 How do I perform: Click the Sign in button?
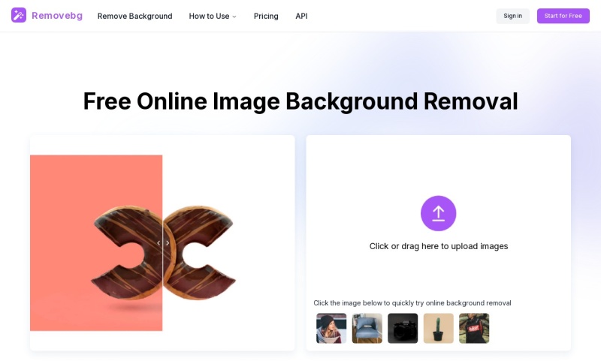(x=512, y=16)
